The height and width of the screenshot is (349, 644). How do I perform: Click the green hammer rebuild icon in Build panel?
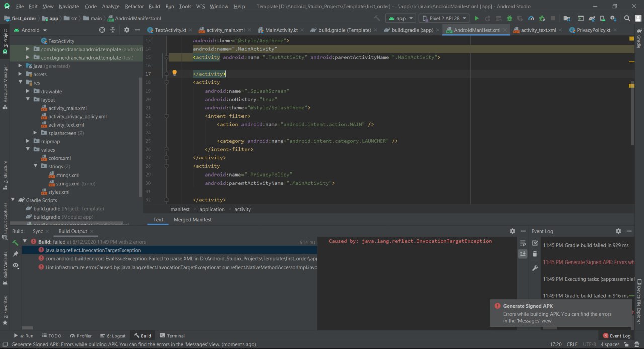click(16, 243)
